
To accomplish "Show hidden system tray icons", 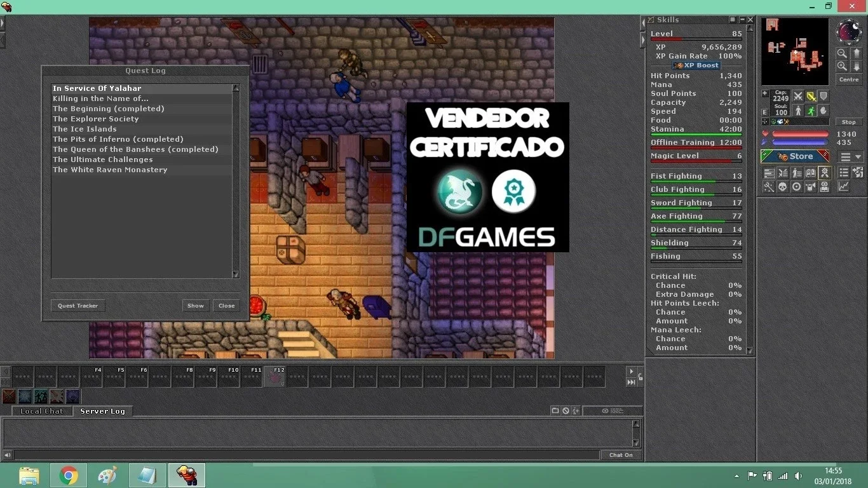I will click(737, 476).
